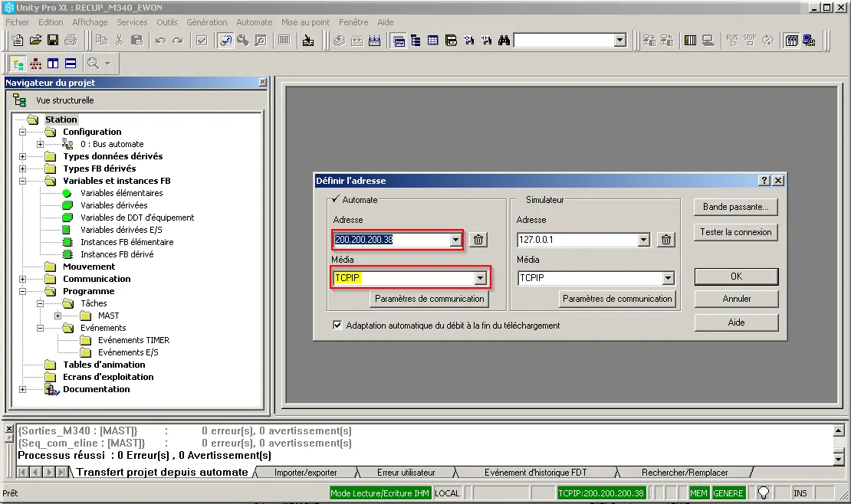Select Variables élémentaires in tree

coord(122,193)
